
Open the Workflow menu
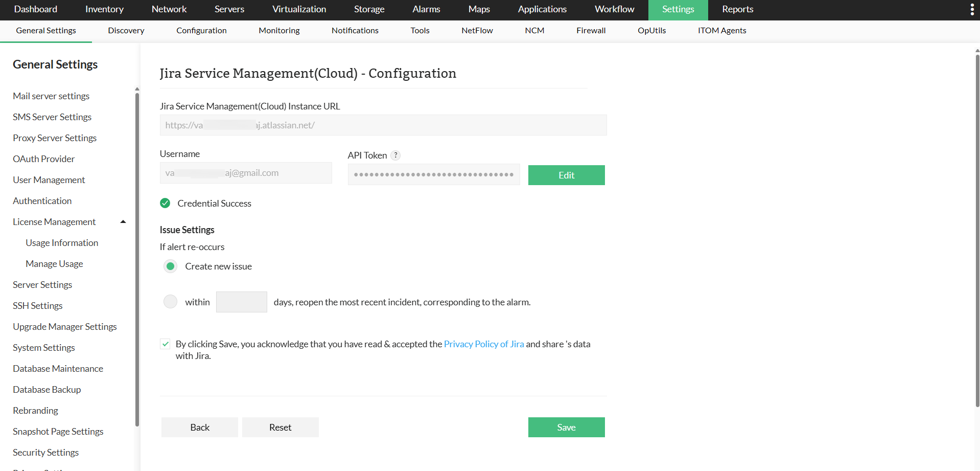[614, 9]
